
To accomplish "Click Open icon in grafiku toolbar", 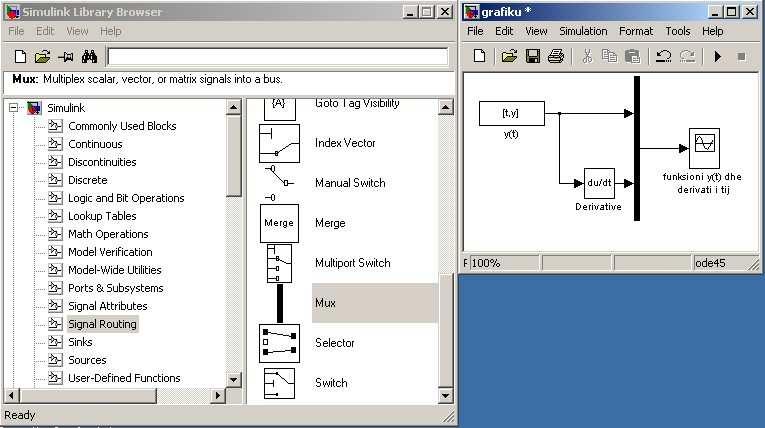I will (x=508, y=56).
